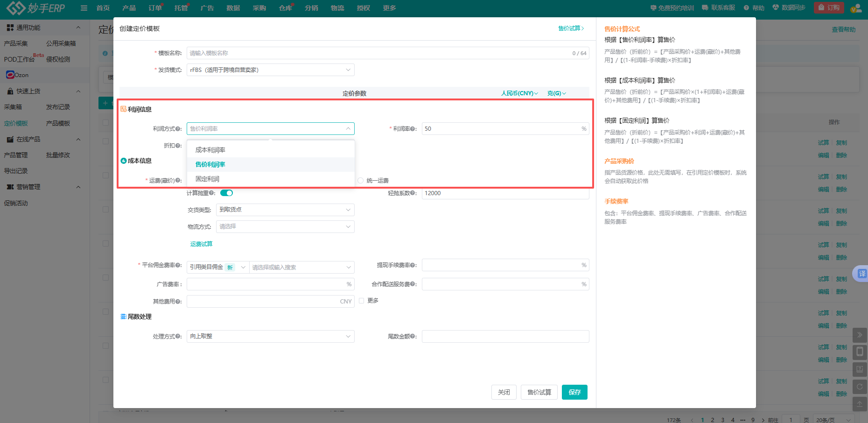The image size is (868, 423).
Task: Choose 固定利润 option in list
Action: click(208, 179)
